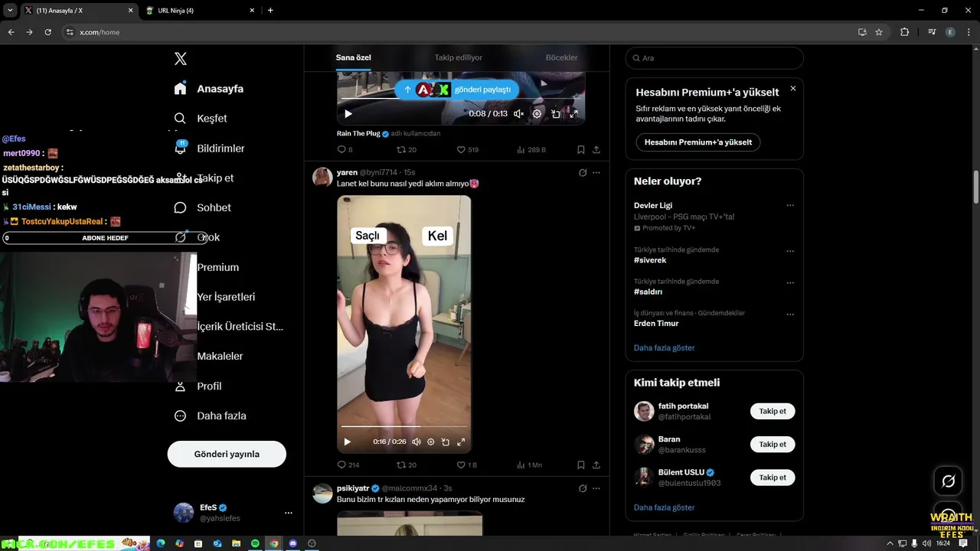Follow Baran account
Image resolution: width=980 pixels, height=551 pixels.
point(773,444)
